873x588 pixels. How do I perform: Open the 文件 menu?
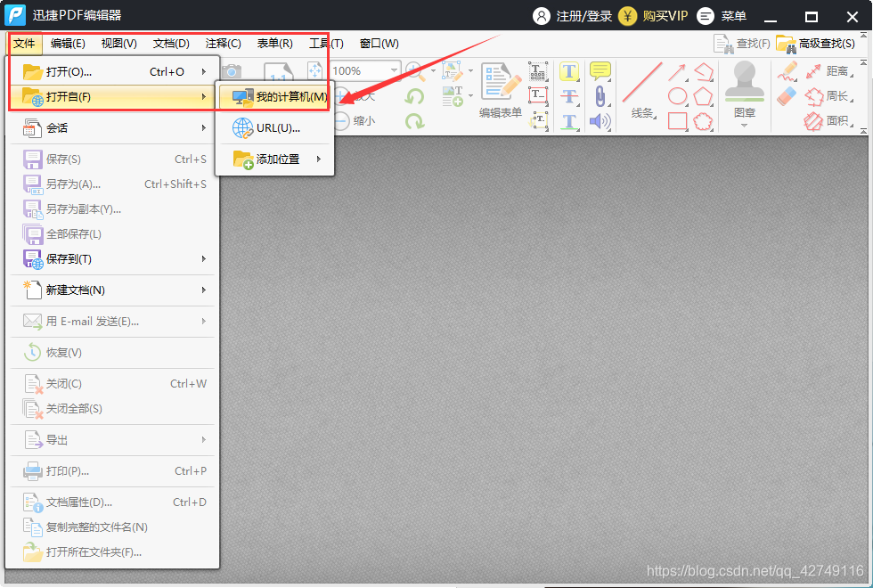click(25, 44)
